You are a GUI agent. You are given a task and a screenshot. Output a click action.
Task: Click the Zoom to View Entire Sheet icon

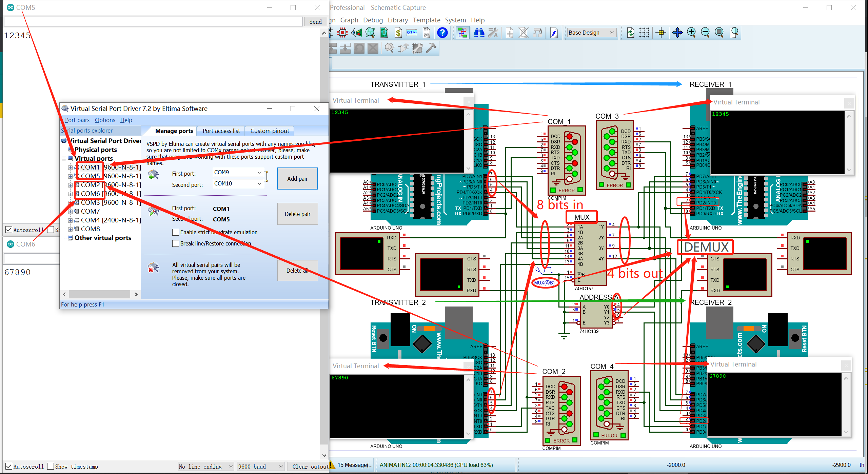(719, 33)
